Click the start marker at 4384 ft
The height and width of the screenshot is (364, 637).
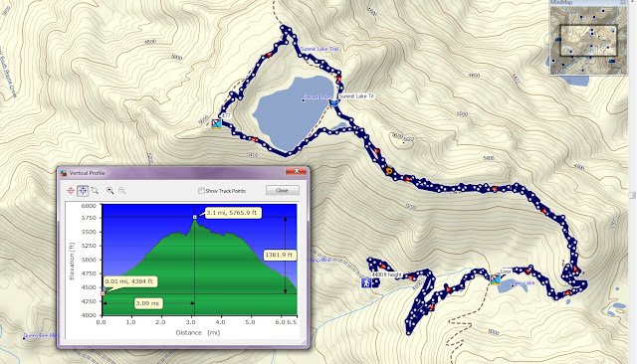[x=103, y=293]
